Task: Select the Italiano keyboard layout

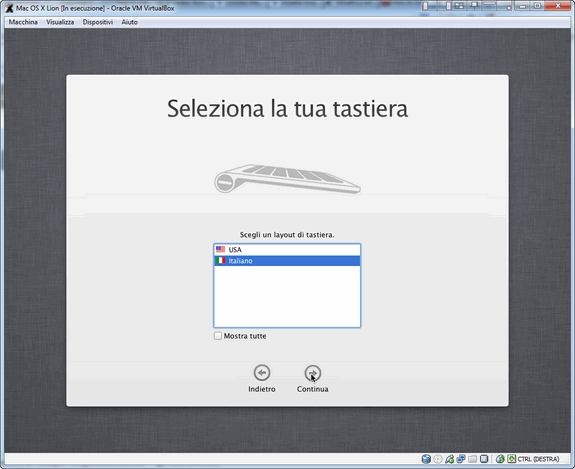Action: click(287, 261)
